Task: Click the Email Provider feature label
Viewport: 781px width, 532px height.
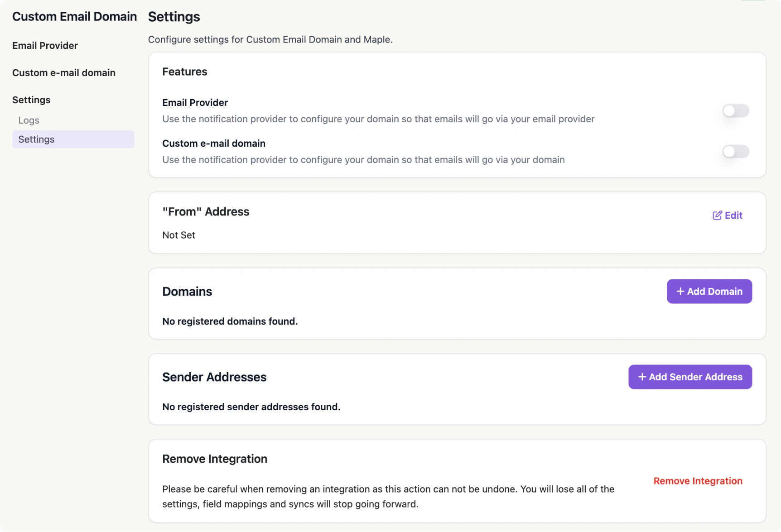Action: (195, 103)
